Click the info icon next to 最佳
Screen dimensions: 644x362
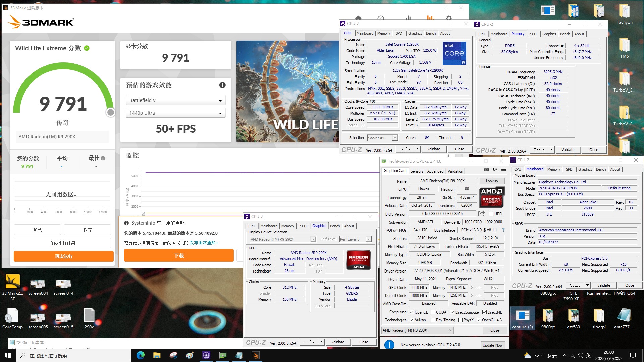(x=103, y=158)
